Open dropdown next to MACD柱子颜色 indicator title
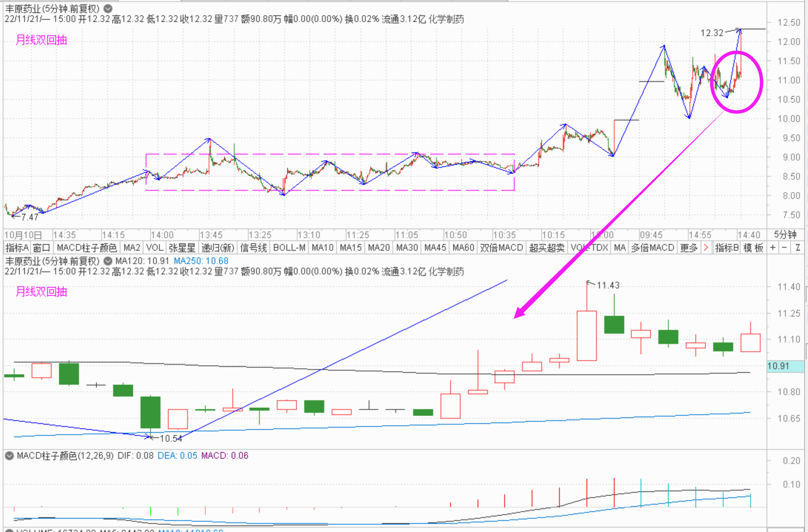808x532 pixels. (x=9, y=456)
